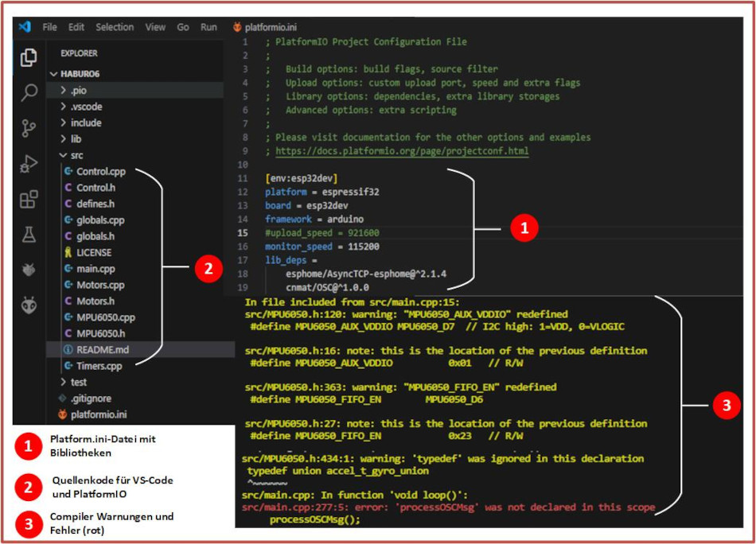Open the Search view in activity bar
756x544 pixels.
29,92
